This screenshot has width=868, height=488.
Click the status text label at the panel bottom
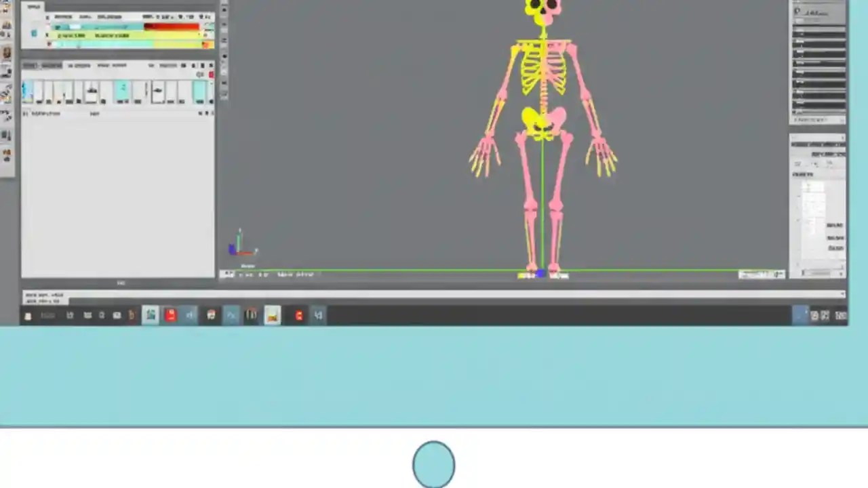tap(41, 113)
